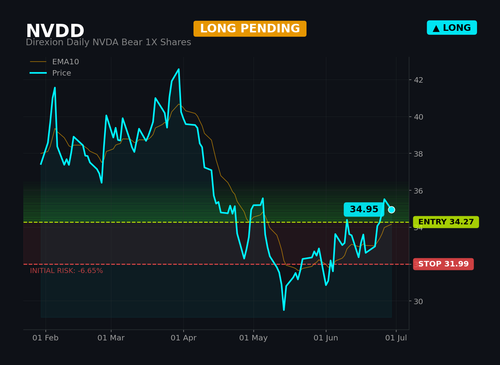Screen dimensions: 500x365
Task: Click the upward triangle icon in LONG badge
Action: (436, 29)
